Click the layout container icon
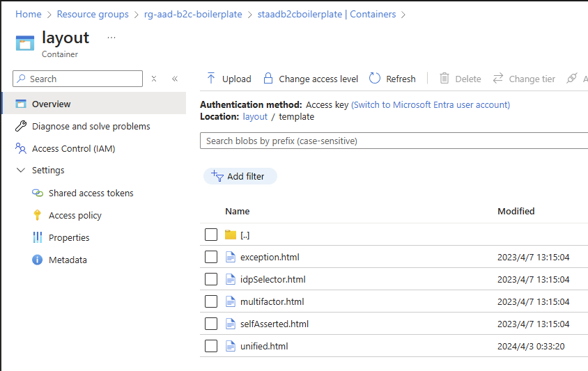This screenshot has width=588, height=371. [x=25, y=42]
